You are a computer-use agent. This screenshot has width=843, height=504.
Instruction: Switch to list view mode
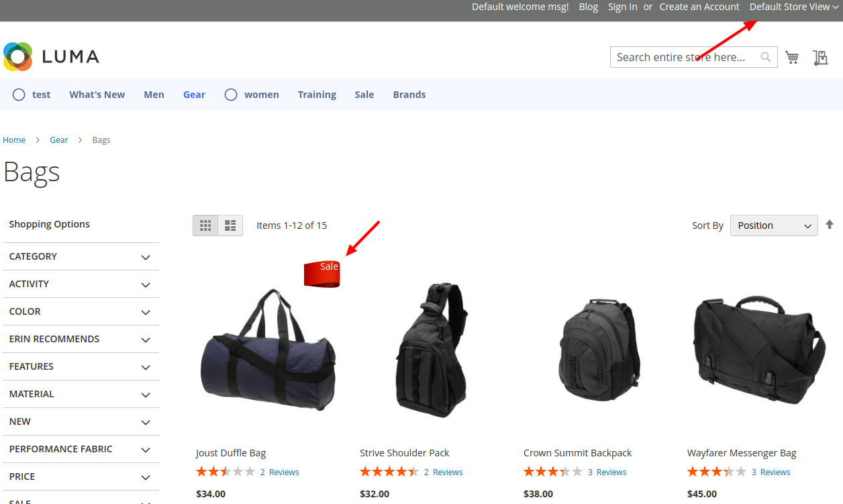(x=230, y=225)
